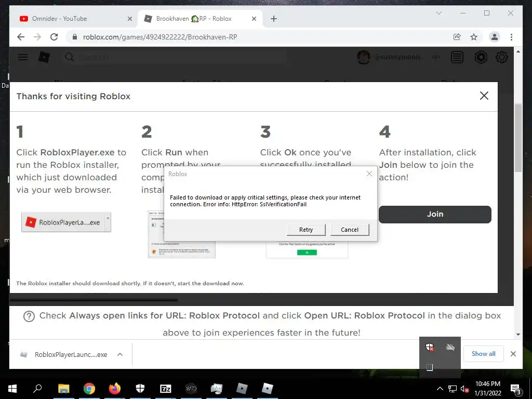Screen dimensions: 532x399
Task: Bookmark this page with the star icon
Action: (x=474, y=37)
